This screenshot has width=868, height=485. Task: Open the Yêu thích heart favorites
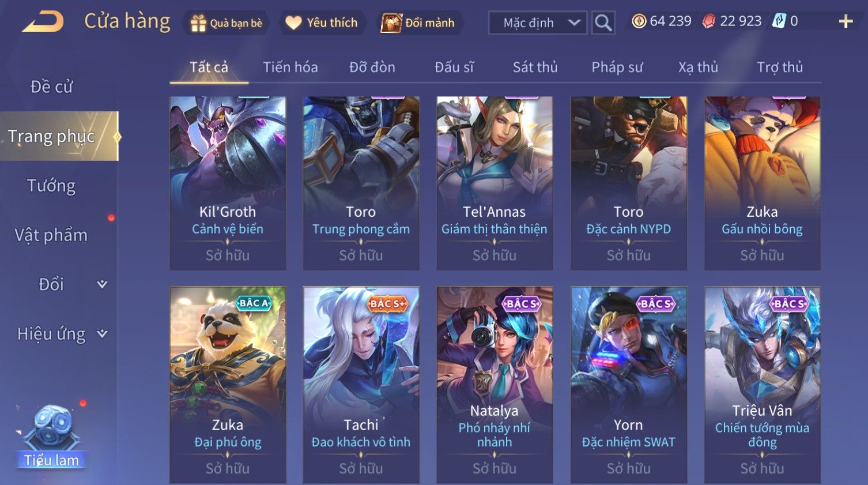coord(323,23)
